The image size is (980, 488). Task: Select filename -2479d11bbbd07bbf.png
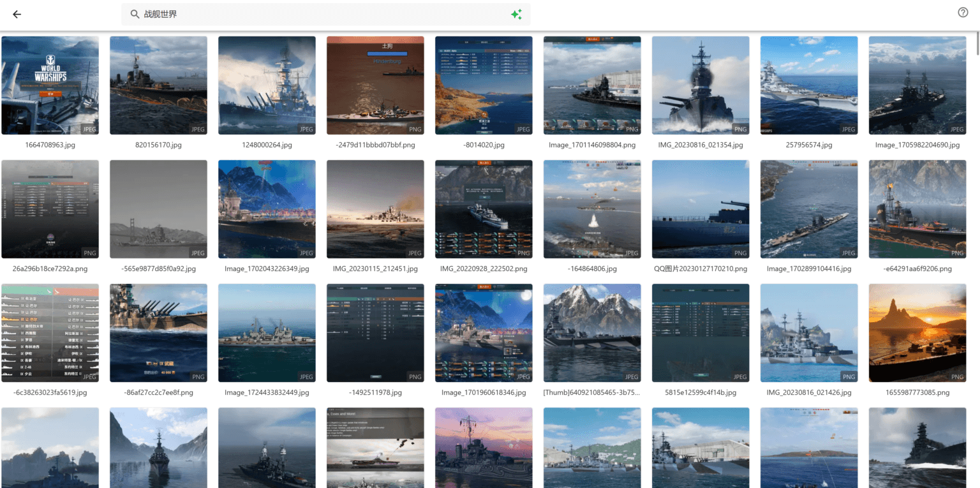[x=375, y=145]
